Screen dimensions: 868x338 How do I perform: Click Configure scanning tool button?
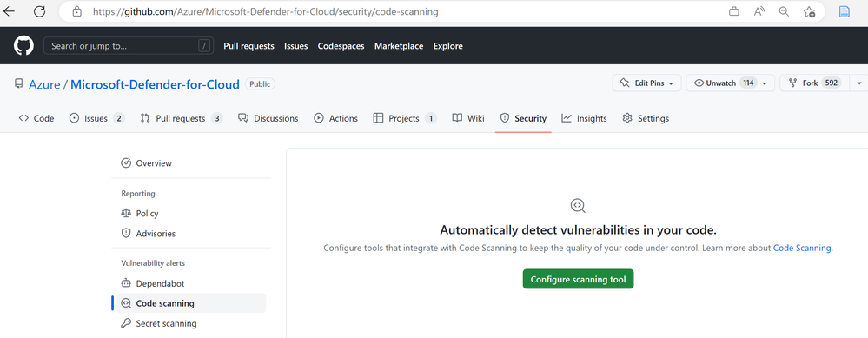(x=578, y=280)
